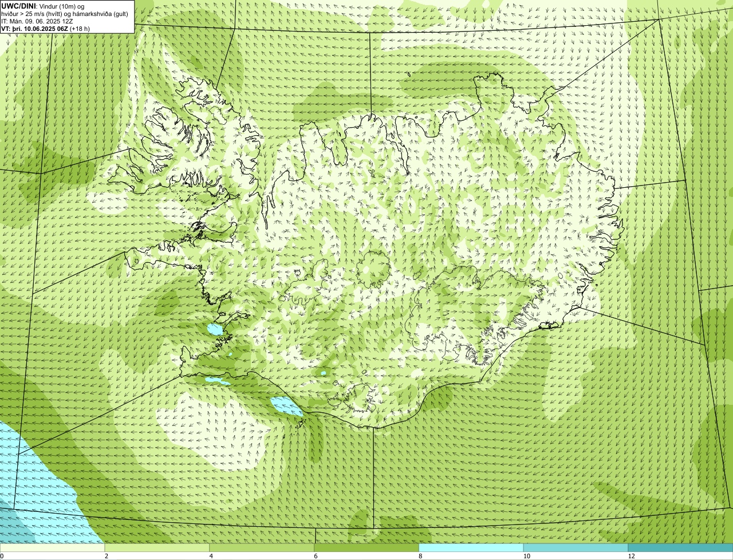Click the colorbar tick label '0'

(2, 556)
